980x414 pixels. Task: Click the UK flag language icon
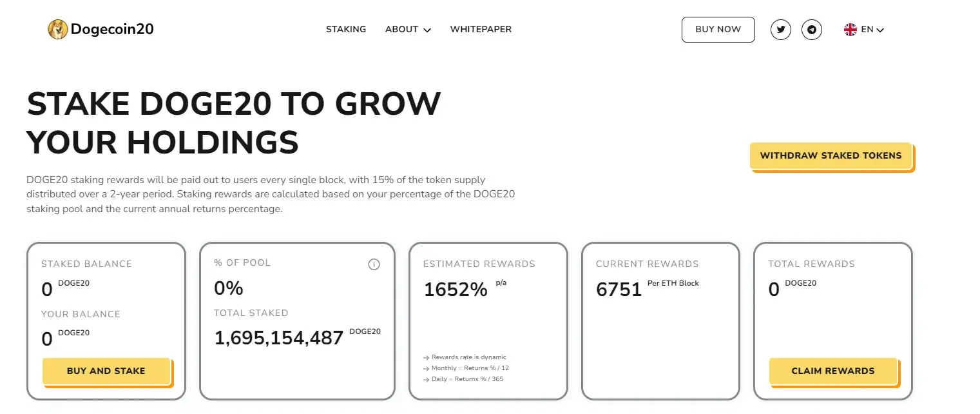(x=850, y=30)
